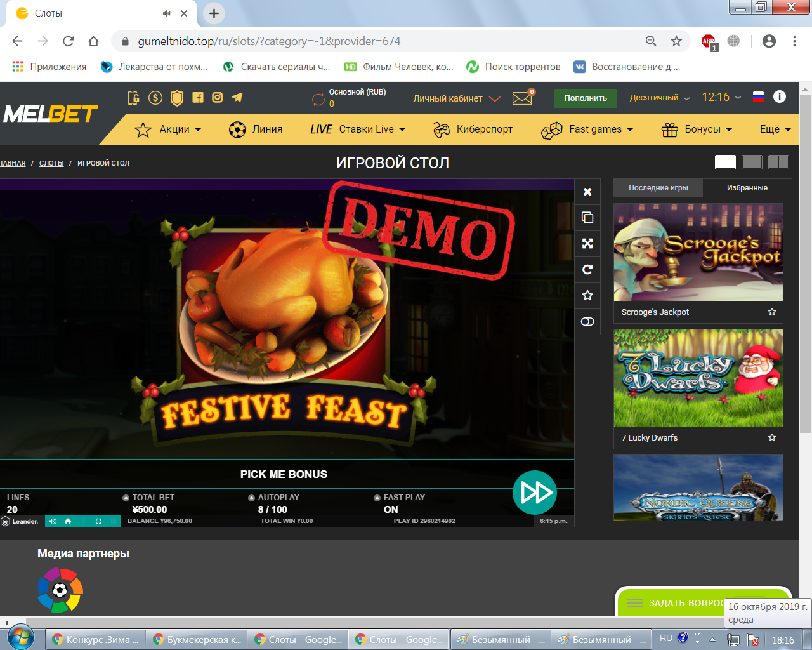Click the La Liga media partner logo

click(60, 590)
